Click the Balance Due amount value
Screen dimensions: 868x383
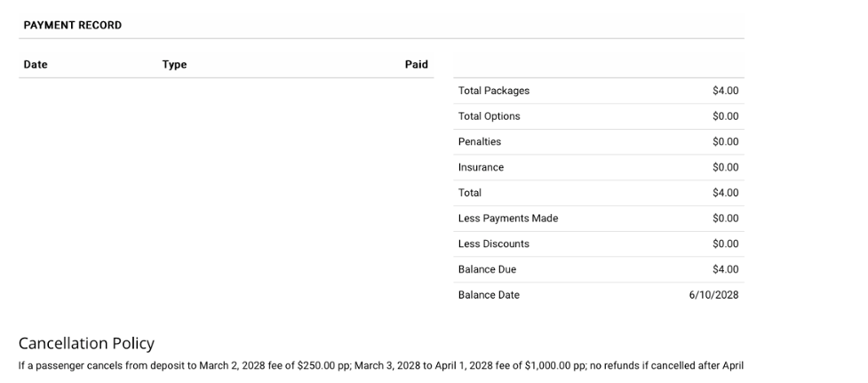725,270
